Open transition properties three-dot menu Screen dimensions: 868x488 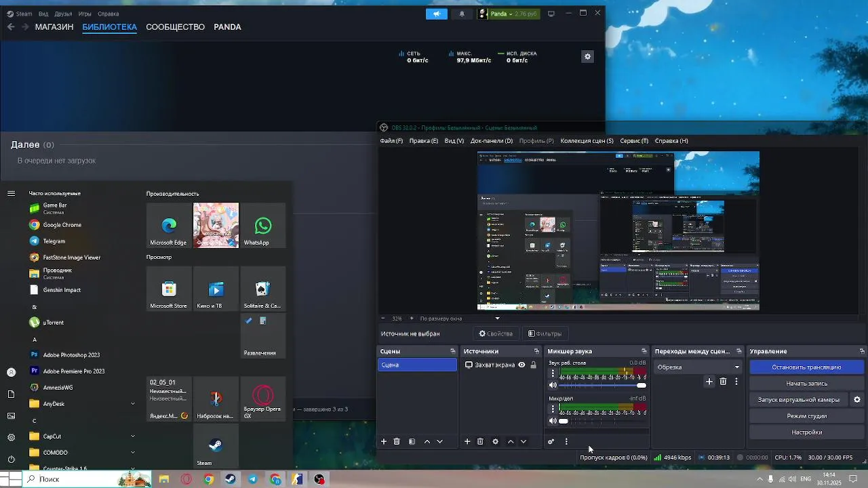coord(736,382)
